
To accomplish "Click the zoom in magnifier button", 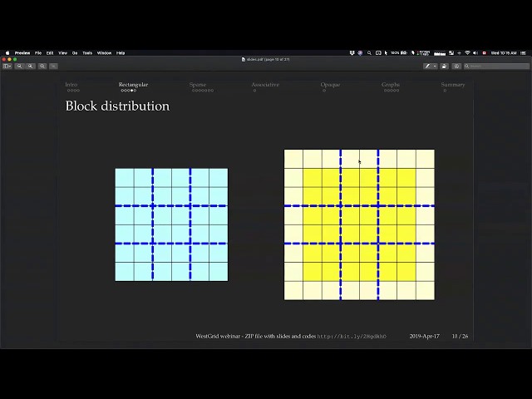I will pyautogui.click(x=30, y=66).
